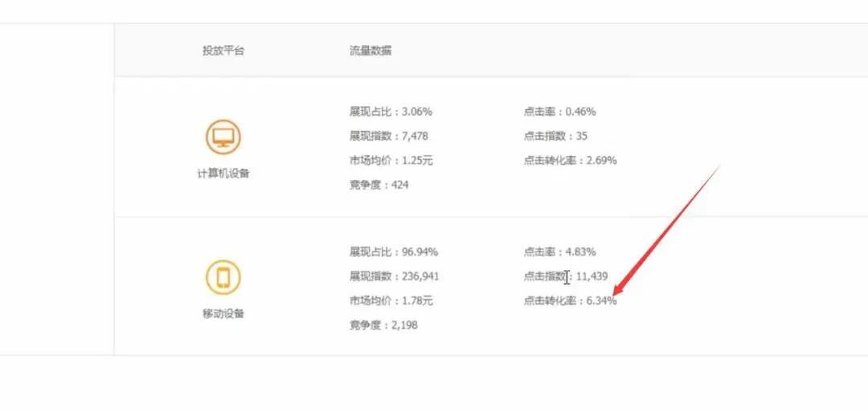Click mobile 点击指数 value 11,439
The width and height of the screenshot is (868, 413).
(x=592, y=276)
